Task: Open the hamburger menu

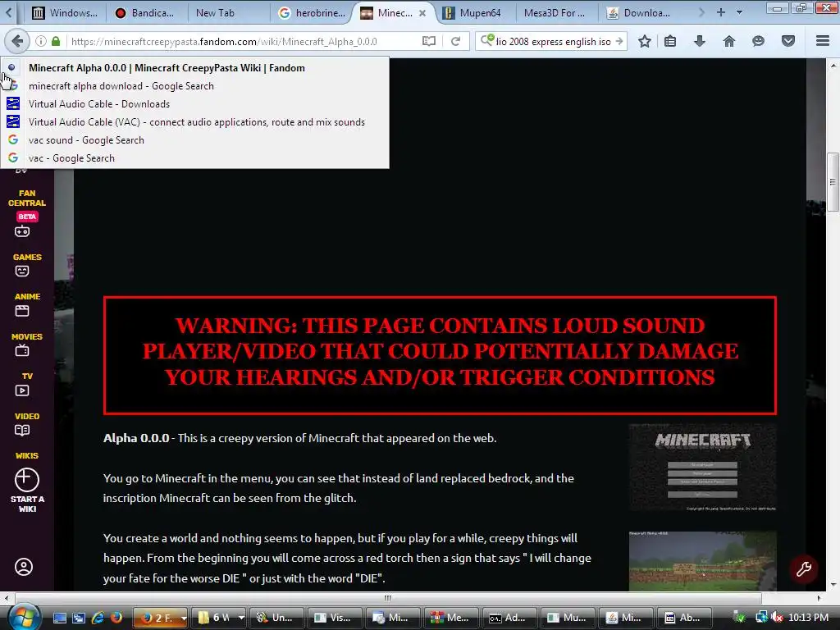Action: [x=823, y=41]
